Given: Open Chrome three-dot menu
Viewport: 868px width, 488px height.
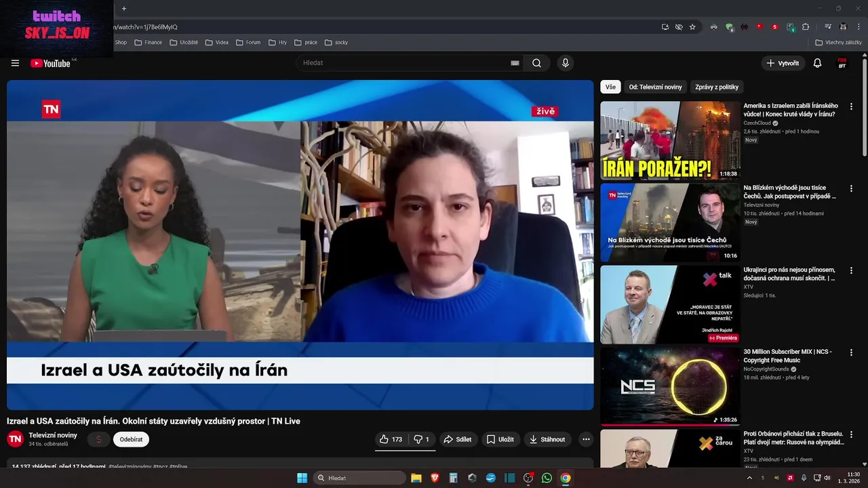Looking at the screenshot, I should tap(859, 27).
